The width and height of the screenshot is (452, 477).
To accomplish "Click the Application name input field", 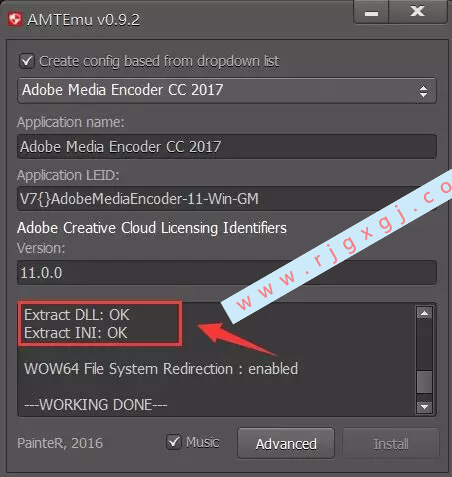I will pyautogui.click(x=227, y=147).
